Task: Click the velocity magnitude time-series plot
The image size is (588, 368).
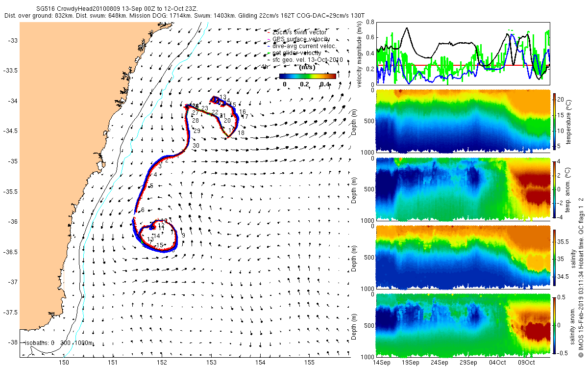Action: [x=463, y=53]
